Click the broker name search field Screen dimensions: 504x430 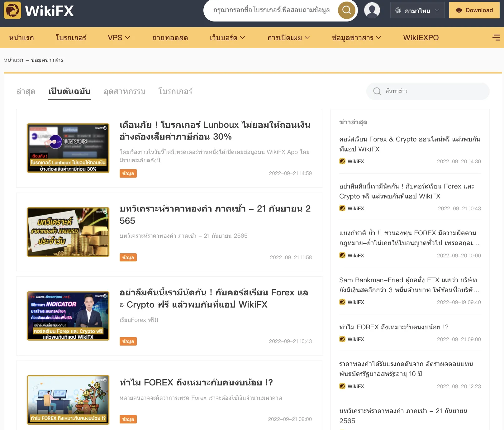pyautogui.click(x=272, y=10)
